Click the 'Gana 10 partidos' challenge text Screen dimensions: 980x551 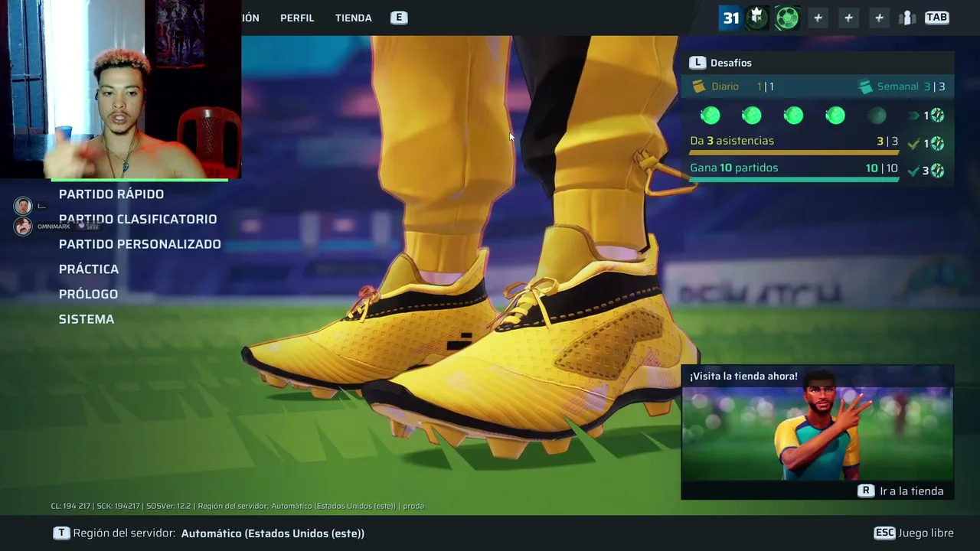point(734,168)
